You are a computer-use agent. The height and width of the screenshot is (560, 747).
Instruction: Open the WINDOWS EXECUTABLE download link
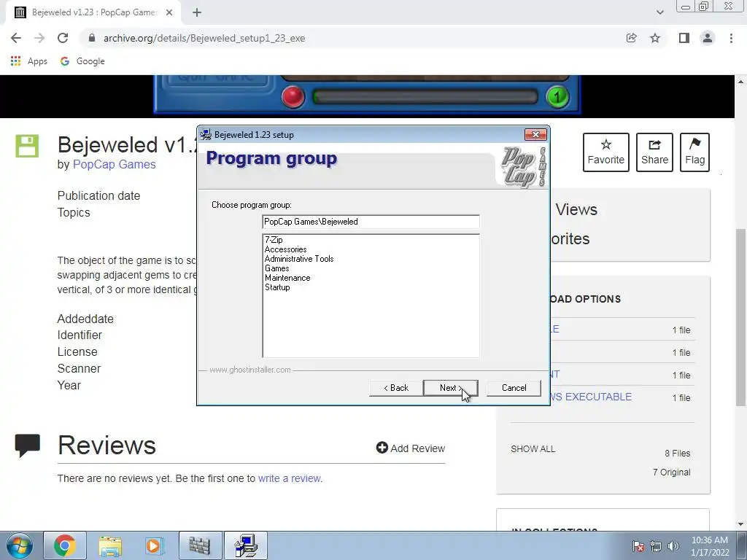pyautogui.click(x=591, y=397)
